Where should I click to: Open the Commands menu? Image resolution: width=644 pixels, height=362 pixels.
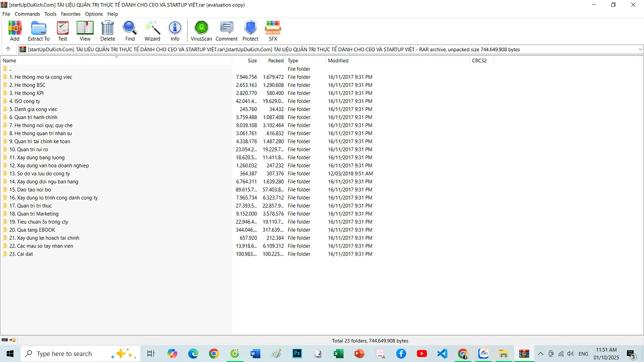[27, 14]
